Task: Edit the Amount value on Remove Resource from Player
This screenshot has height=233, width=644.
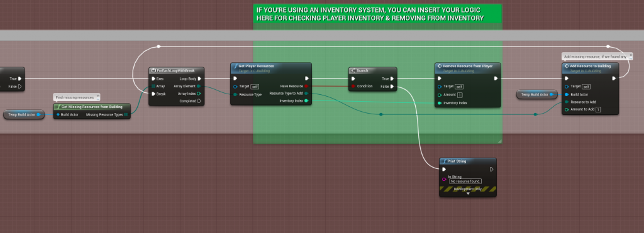Action: 460,95
